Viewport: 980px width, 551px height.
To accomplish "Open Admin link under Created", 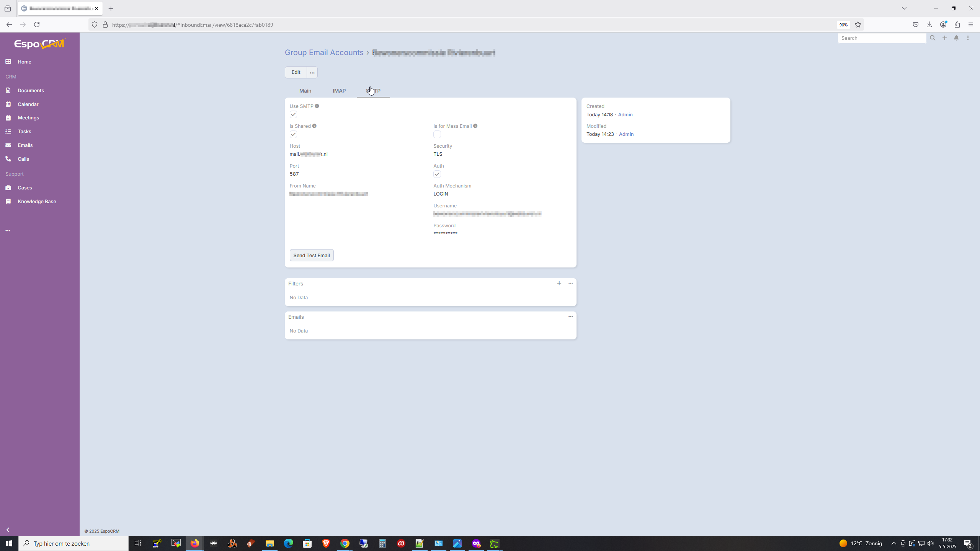I will point(625,114).
